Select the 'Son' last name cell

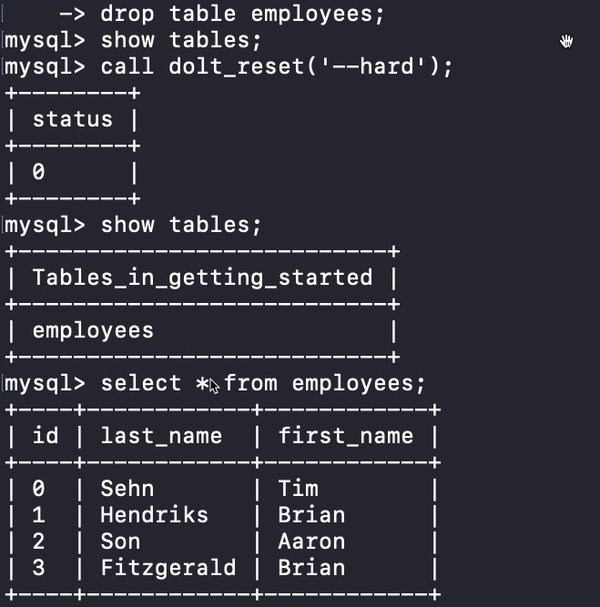click(121, 541)
